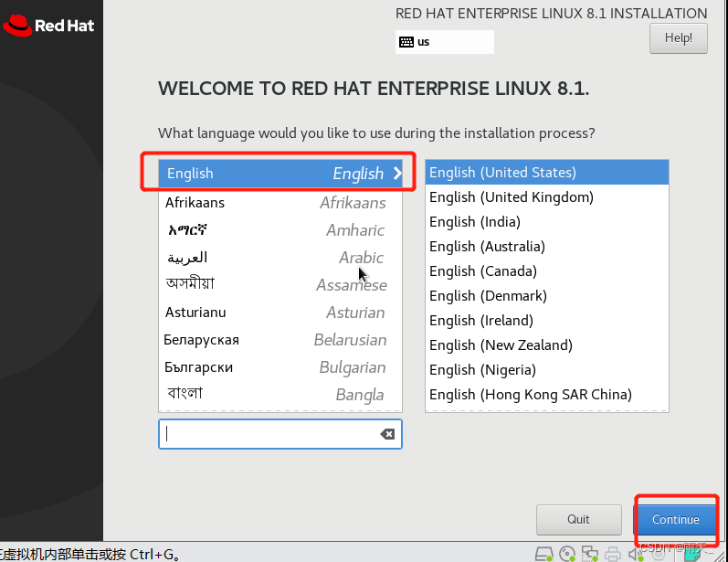The width and height of the screenshot is (728, 562).
Task: Select English (United Kingdom) locale
Action: point(547,197)
